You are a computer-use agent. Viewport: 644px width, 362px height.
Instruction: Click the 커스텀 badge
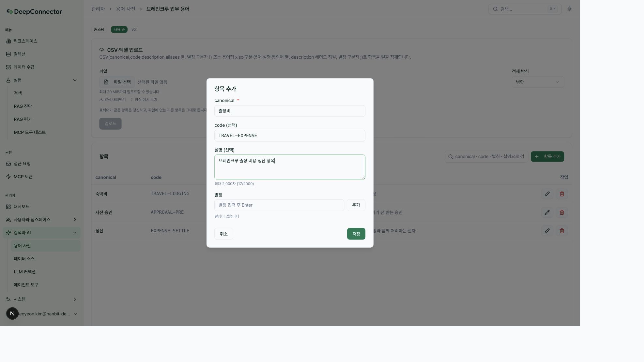click(99, 29)
